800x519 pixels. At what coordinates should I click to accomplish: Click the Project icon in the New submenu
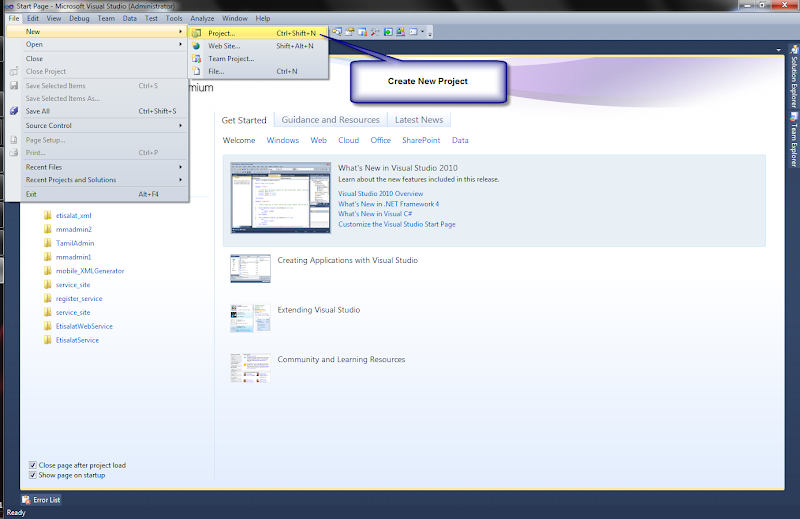tap(196, 33)
